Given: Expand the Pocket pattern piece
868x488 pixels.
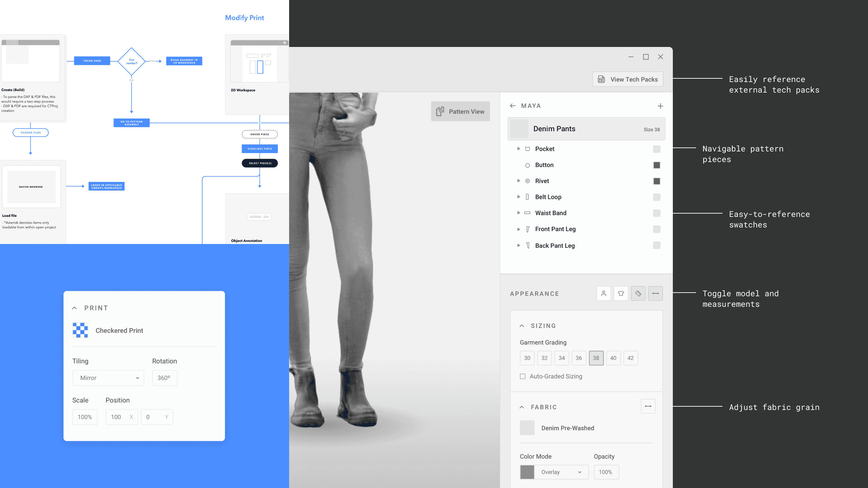Looking at the screenshot, I should coord(519,148).
